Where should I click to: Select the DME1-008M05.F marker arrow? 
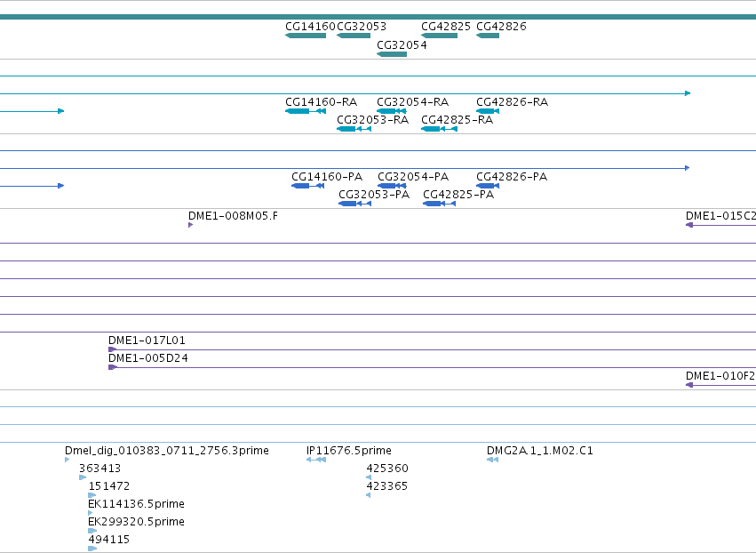tap(190, 225)
